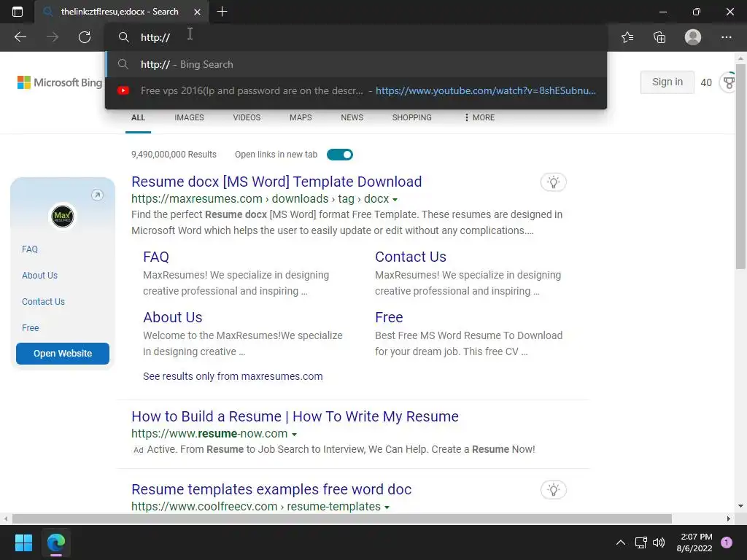
Task: Click search icon in address bar
Action: coord(123,37)
